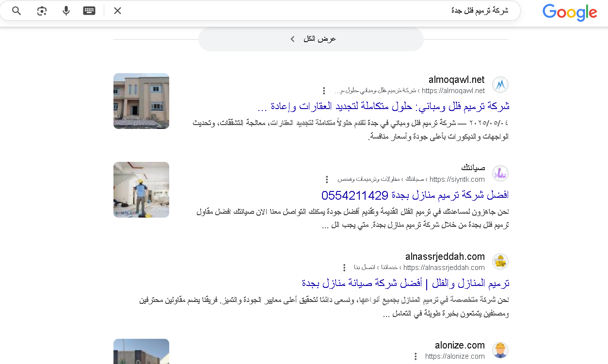Viewport: 608px width, 364px height.
Task: Click the magnifier search icon
Action: click(x=16, y=11)
